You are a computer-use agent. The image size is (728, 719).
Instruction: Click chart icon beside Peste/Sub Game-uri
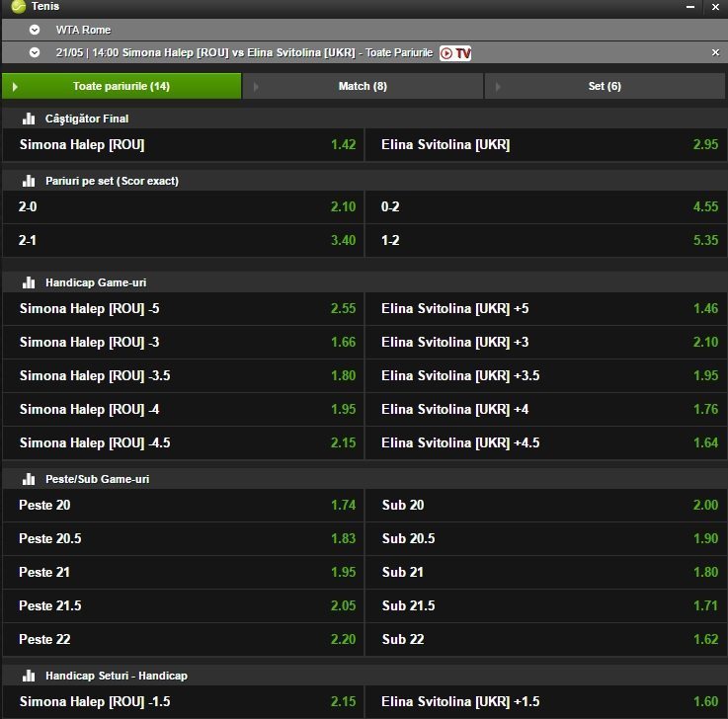(x=29, y=479)
